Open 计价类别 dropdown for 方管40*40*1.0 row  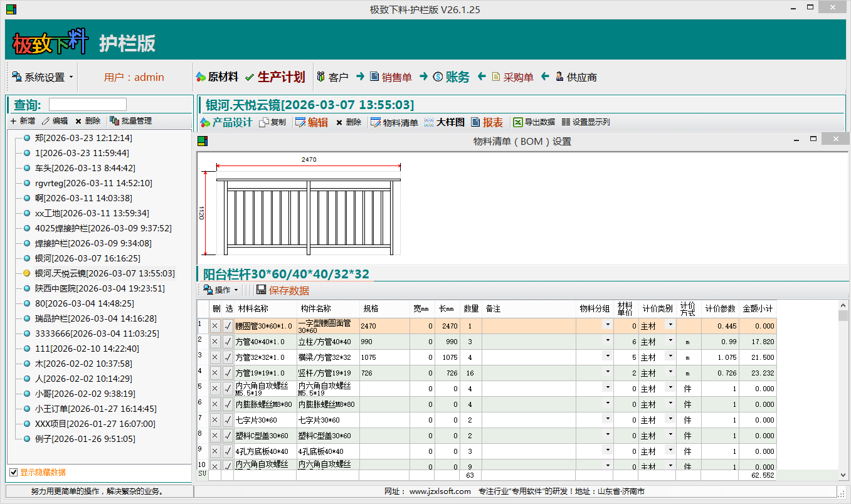pyautogui.click(x=670, y=340)
